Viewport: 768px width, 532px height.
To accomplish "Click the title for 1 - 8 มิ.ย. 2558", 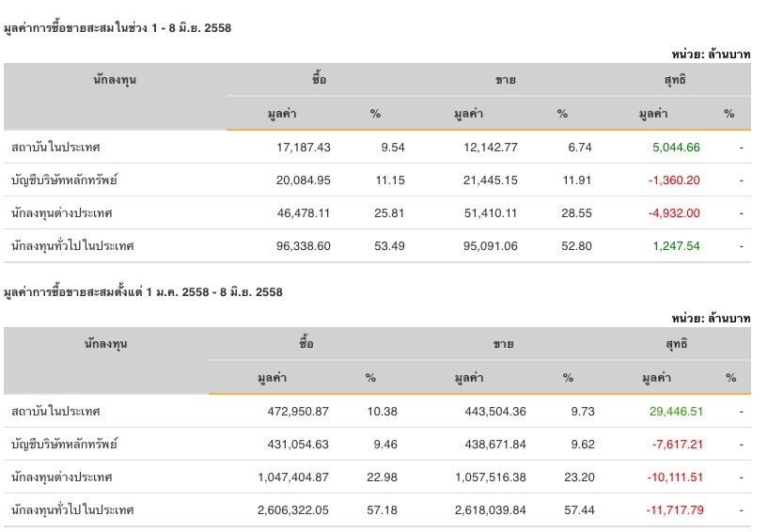I will pyautogui.click(x=118, y=28).
